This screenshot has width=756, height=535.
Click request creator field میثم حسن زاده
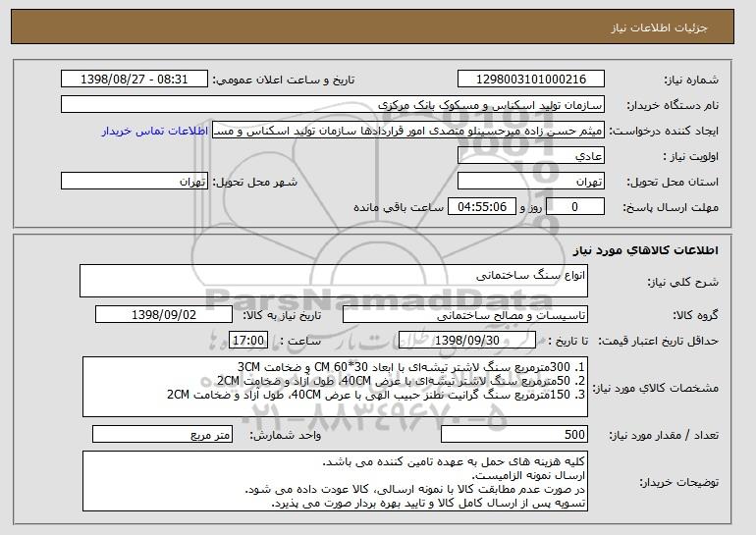pyautogui.click(x=408, y=131)
